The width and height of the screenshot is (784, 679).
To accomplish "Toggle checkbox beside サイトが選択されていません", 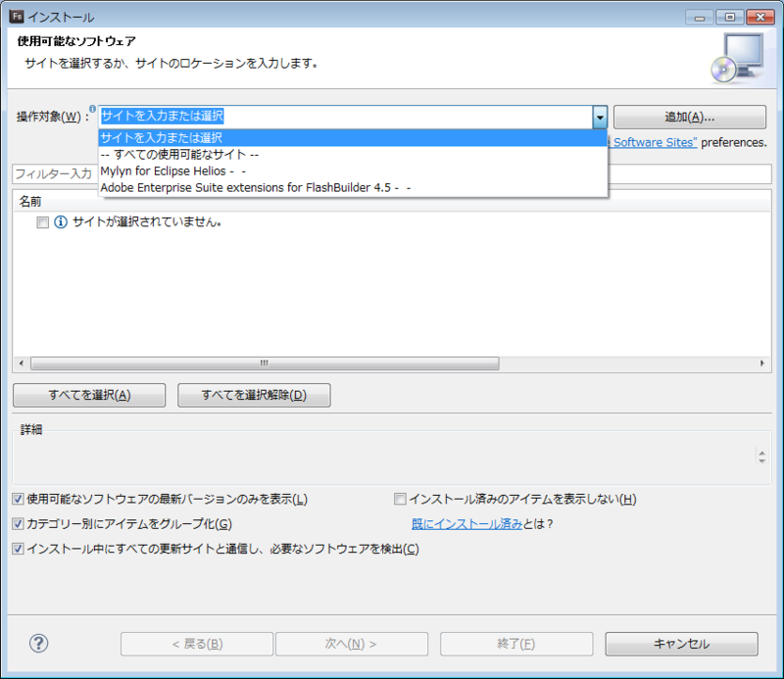I will click(x=42, y=222).
